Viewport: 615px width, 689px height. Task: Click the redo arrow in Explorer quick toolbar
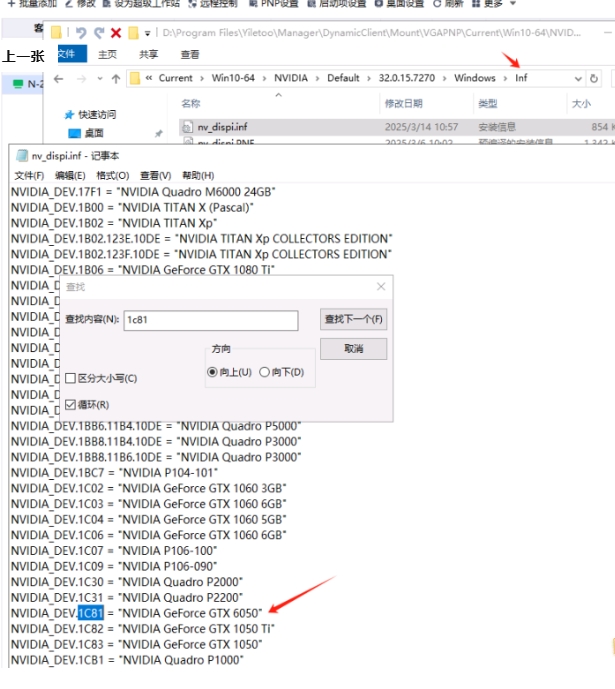tap(99, 33)
